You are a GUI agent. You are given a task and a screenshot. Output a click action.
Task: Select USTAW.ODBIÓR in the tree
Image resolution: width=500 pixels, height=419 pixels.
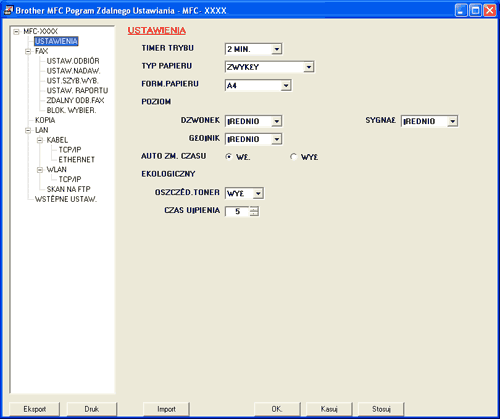[x=73, y=61]
